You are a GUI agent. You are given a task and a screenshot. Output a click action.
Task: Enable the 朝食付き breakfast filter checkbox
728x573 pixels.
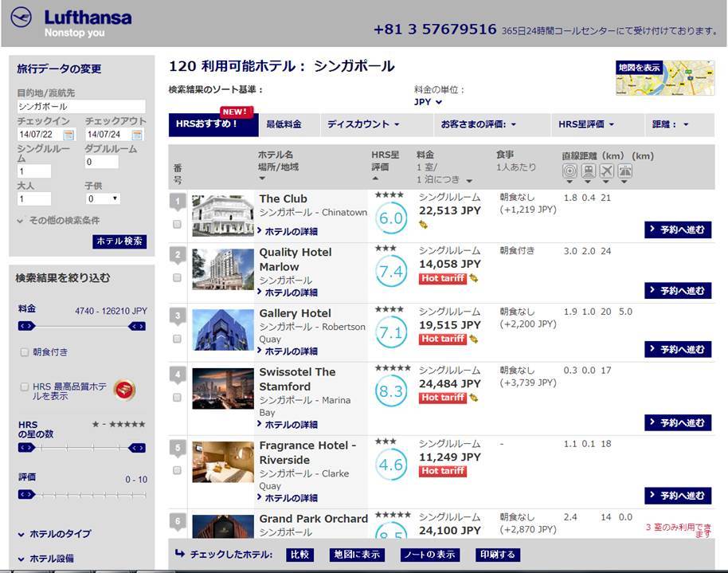25,352
